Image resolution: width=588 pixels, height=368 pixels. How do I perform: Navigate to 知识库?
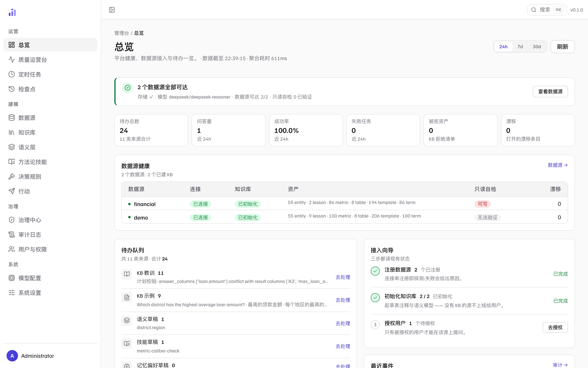(50, 132)
